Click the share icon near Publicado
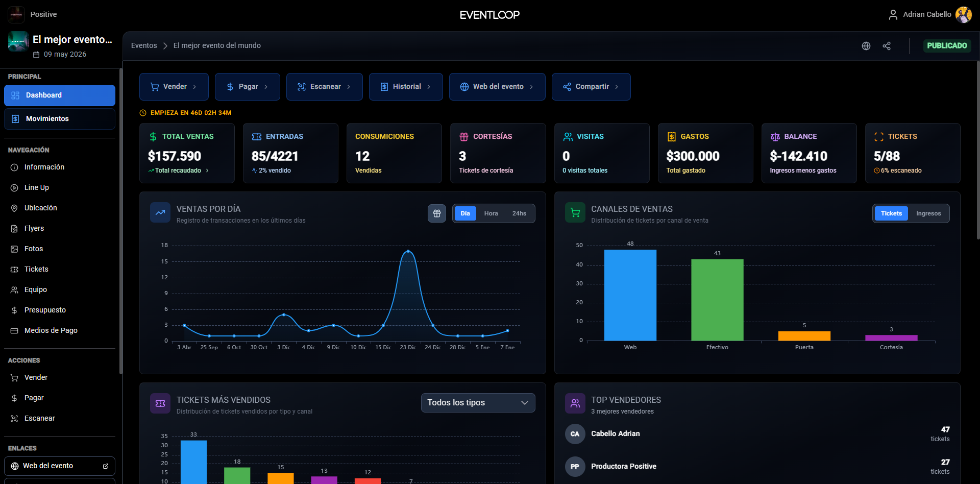980x484 pixels. click(x=887, y=45)
